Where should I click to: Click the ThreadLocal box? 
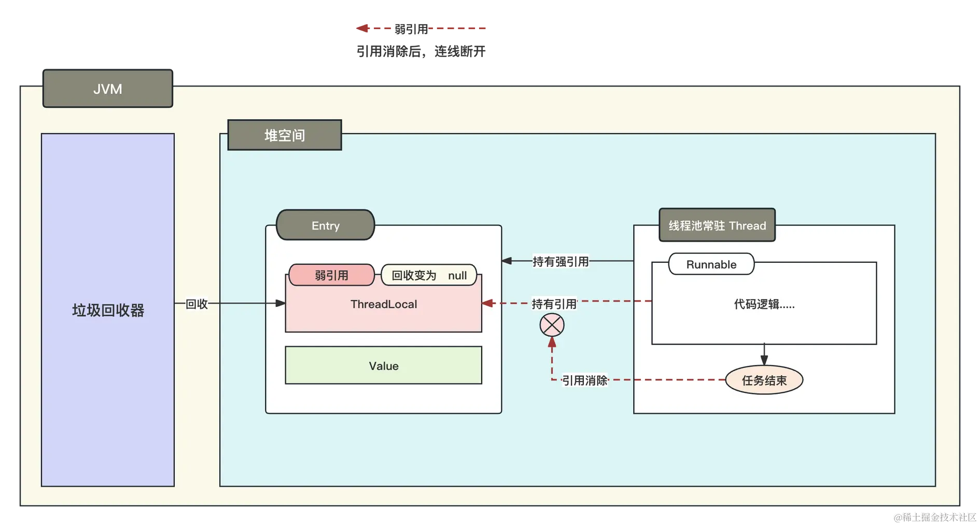point(383,304)
